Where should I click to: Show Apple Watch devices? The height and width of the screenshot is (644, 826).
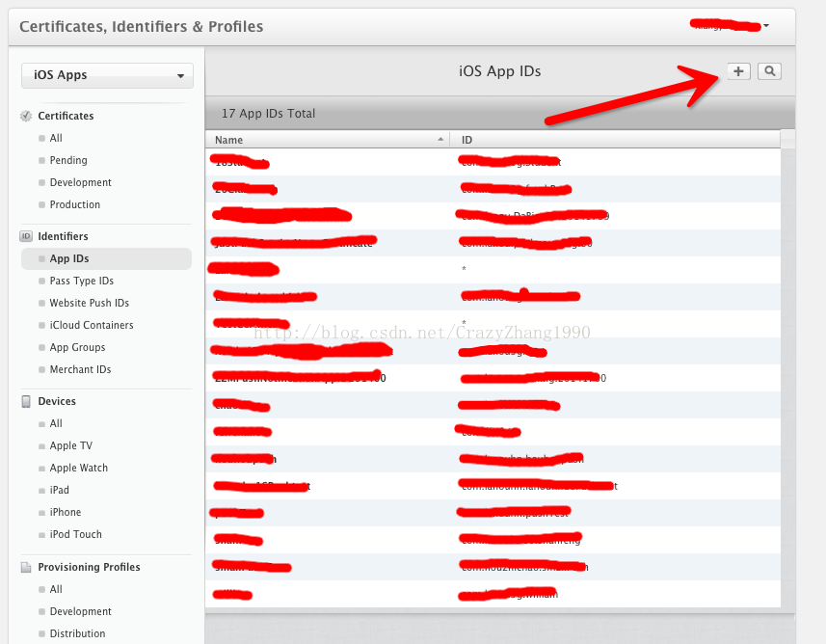tap(79, 468)
